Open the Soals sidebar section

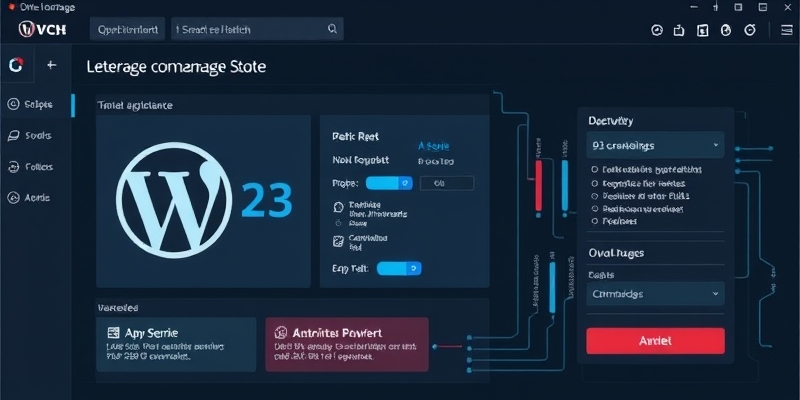click(x=36, y=136)
